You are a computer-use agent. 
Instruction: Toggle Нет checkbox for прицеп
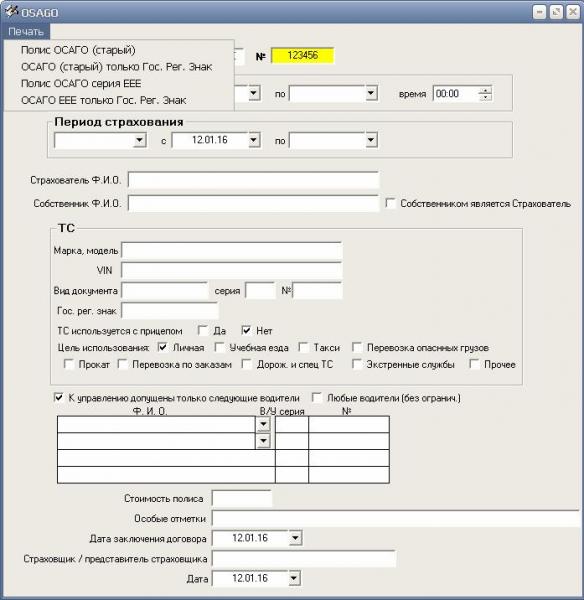[x=246, y=330]
